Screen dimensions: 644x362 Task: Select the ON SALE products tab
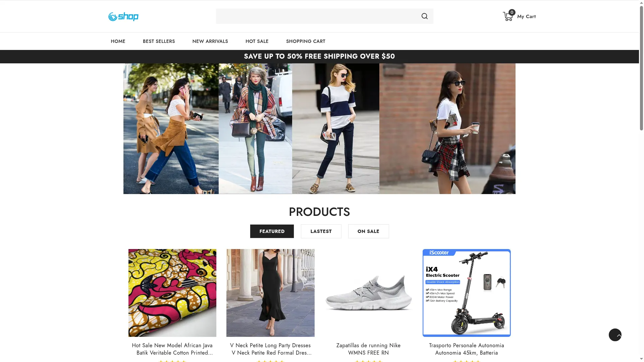coord(368,231)
